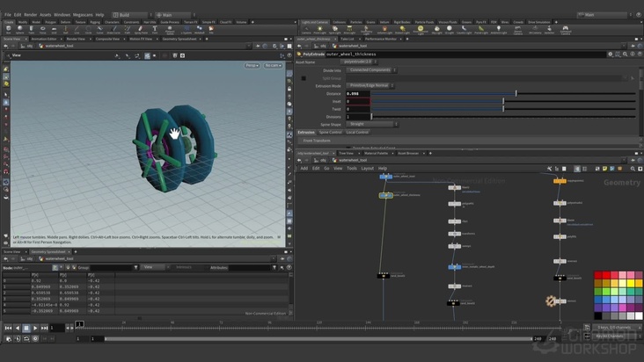Add a Gamepad Camera from the shelf

point(566,30)
